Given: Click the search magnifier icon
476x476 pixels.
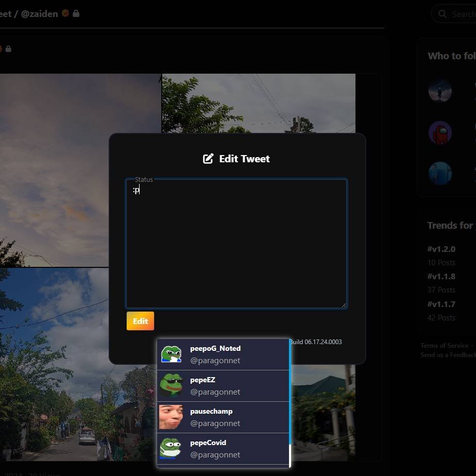Looking at the screenshot, I should pyautogui.click(x=443, y=14).
